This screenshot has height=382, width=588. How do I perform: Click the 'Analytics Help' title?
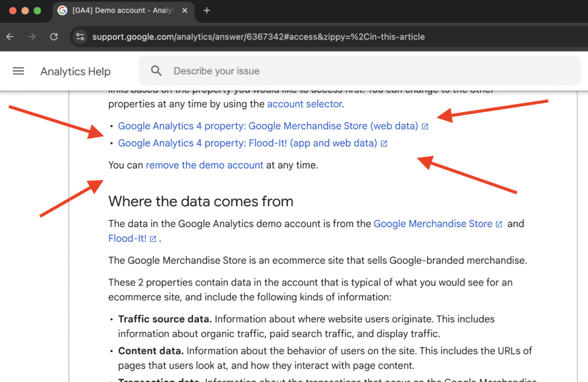(75, 72)
